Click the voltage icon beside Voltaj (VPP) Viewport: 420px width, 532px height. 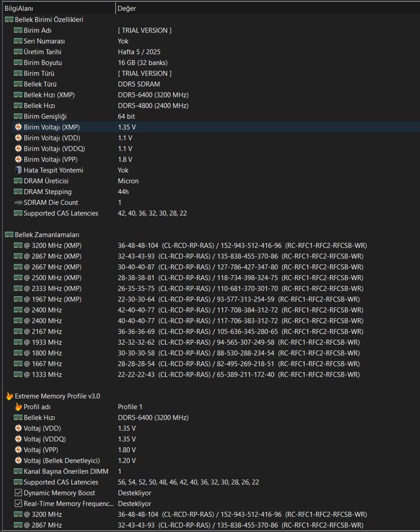(18, 450)
